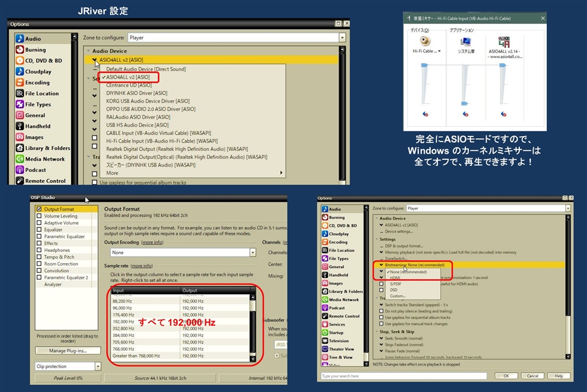Click the Cancel button
The height and width of the screenshot is (392, 587).
coord(533,376)
